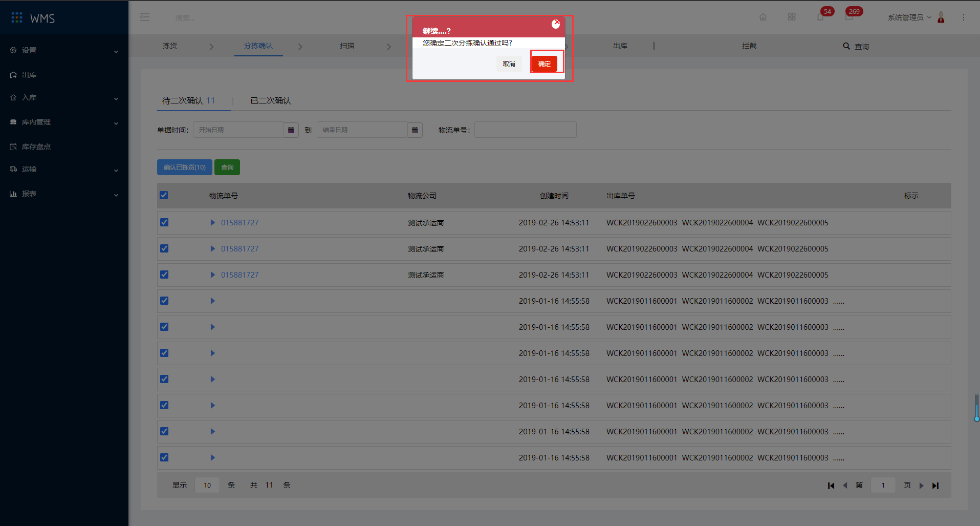980x526 pixels.
Task: Uncheck third 2019-01-16 row checkbox
Action: coord(164,353)
